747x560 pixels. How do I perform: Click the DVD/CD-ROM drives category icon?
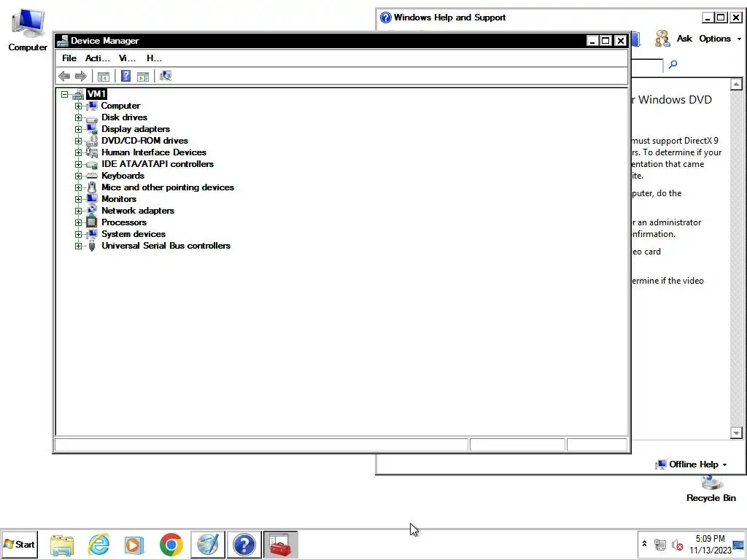(92, 141)
